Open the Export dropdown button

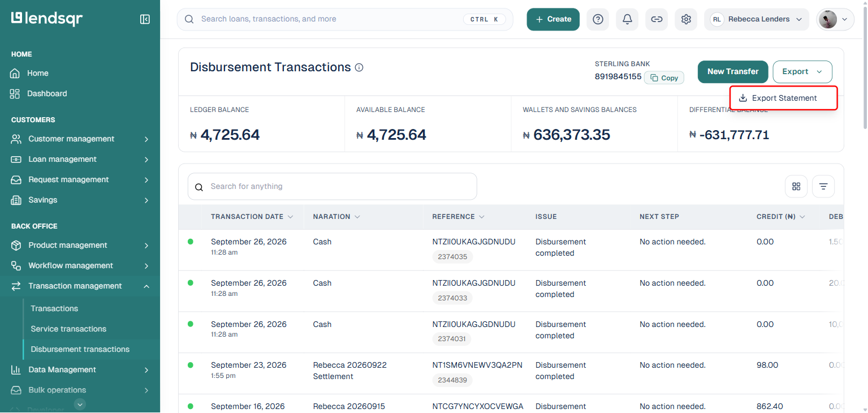802,72
